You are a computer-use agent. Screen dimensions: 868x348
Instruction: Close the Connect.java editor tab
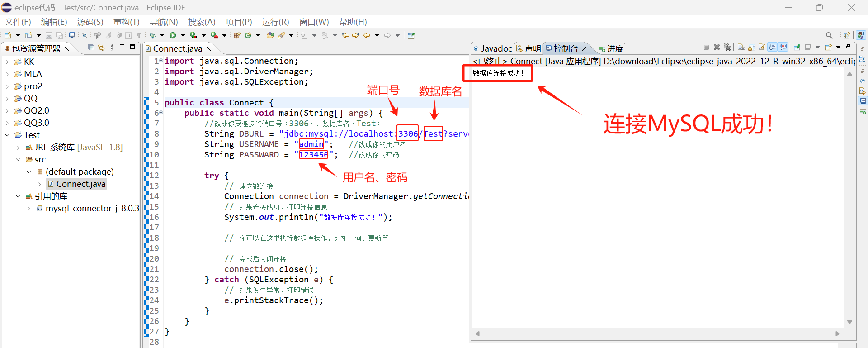point(208,48)
